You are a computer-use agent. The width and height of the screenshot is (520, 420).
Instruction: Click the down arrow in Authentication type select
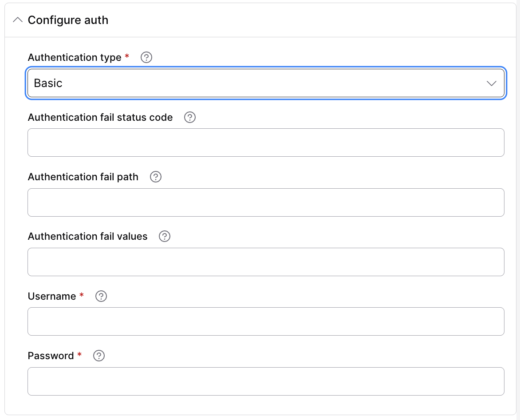pyautogui.click(x=491, y=83)
